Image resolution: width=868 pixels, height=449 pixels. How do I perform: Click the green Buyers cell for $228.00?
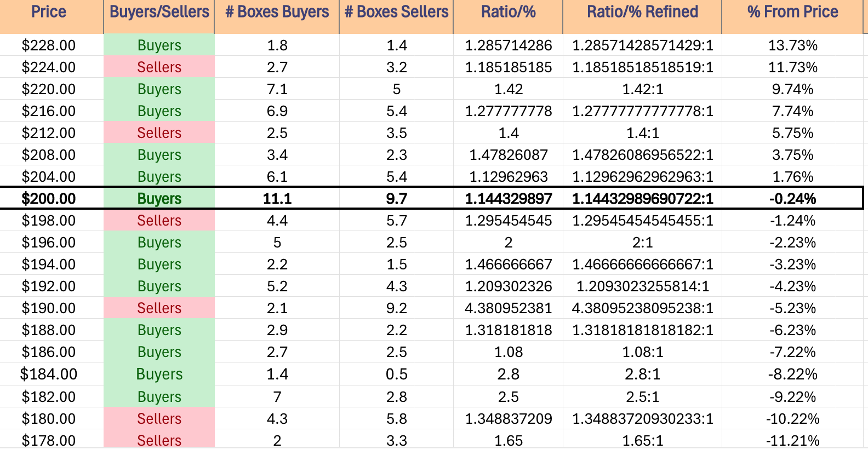159,45
